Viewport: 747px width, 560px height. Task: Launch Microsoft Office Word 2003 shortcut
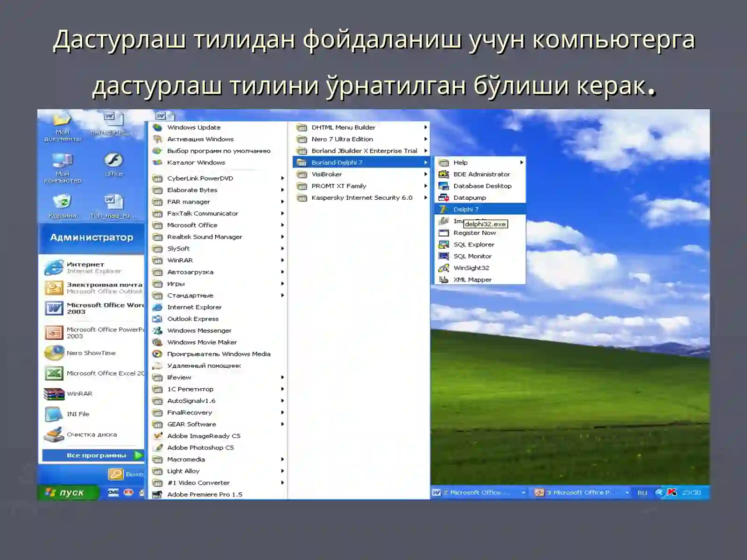click(93, 308)
